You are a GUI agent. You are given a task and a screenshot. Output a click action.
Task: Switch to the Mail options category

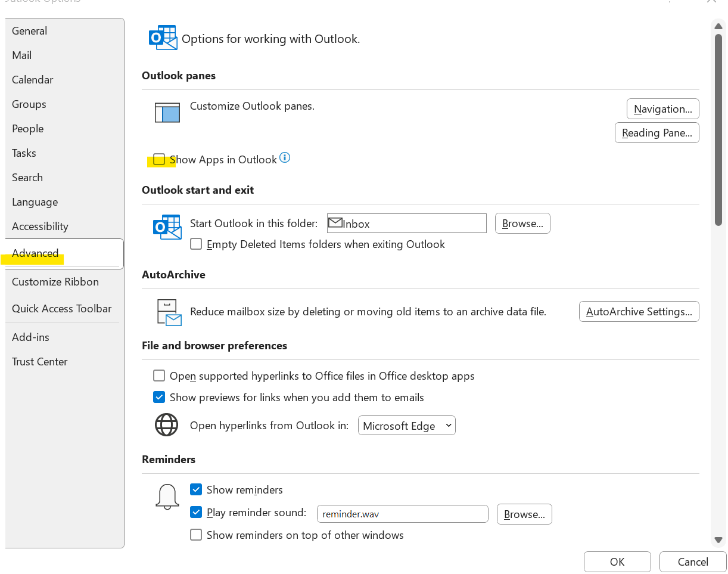pyautogui.click(x=64, y=55)
